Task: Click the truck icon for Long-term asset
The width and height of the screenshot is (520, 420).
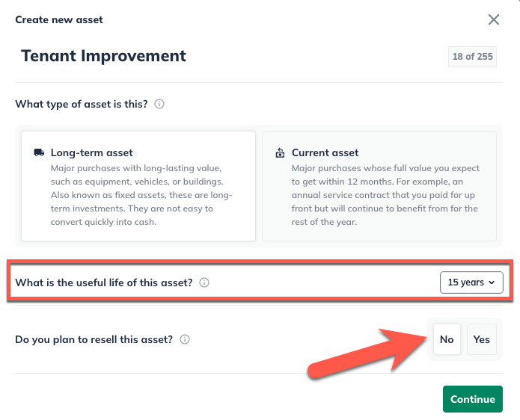Action: [x=39, y=152]
